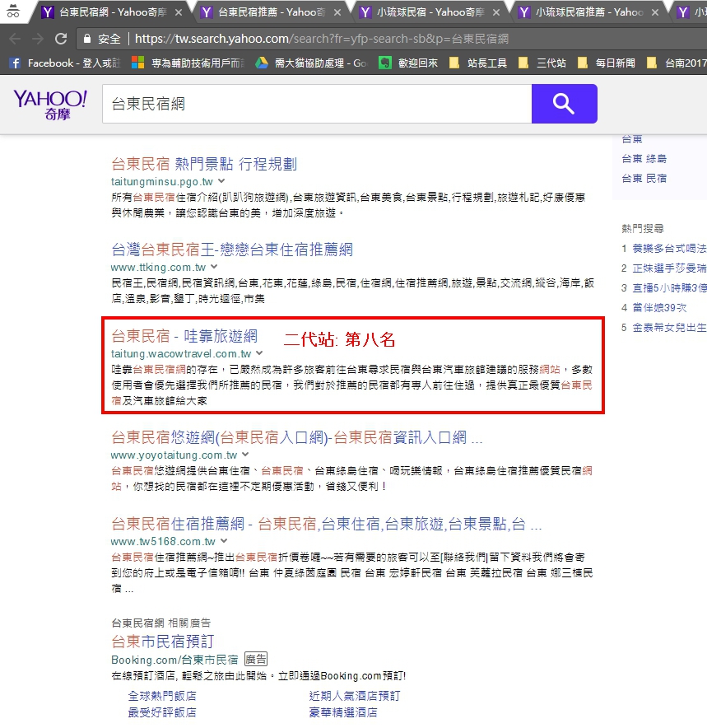The width and height of the screenshot is (707, 728).
Task: Open trending search 正妹選手莎曼瑞
Action: click(669, 268)
